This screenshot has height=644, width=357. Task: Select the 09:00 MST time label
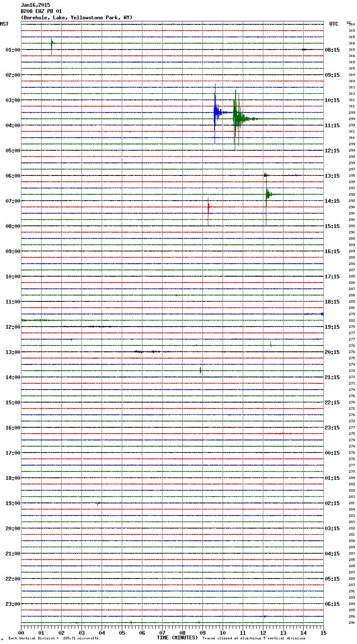tap(13, 251)
